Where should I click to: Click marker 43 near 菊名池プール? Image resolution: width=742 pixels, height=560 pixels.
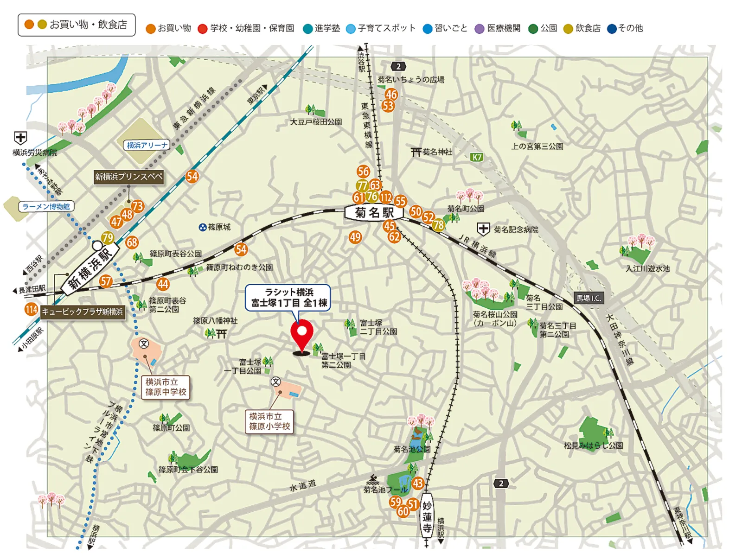click(417, 484)
